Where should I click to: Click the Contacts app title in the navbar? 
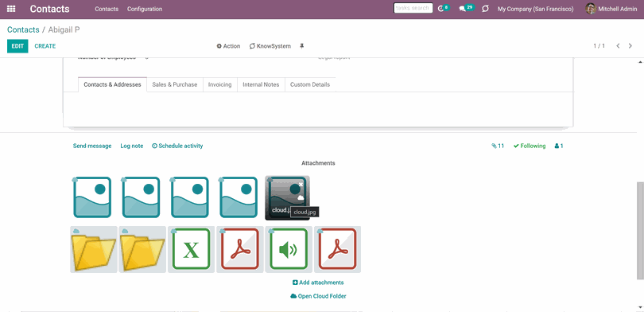pos(50,9)
